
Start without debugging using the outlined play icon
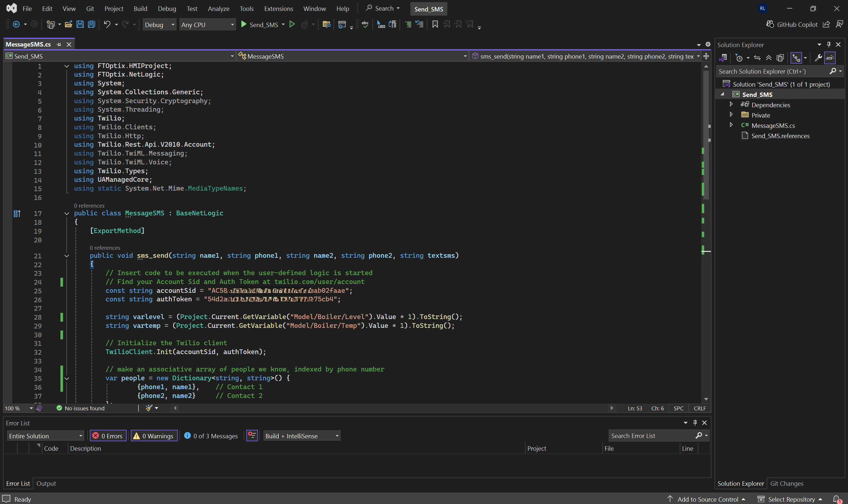click(x=292, y=24)
